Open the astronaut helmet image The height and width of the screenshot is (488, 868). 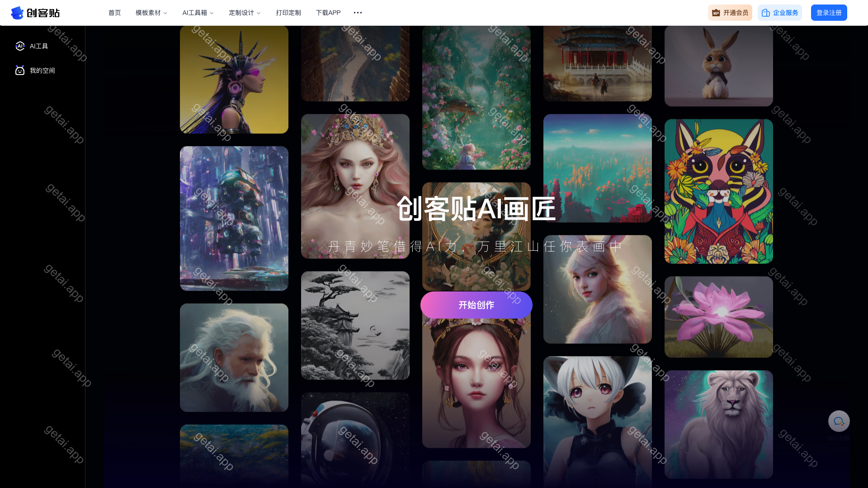pos(355,440)
